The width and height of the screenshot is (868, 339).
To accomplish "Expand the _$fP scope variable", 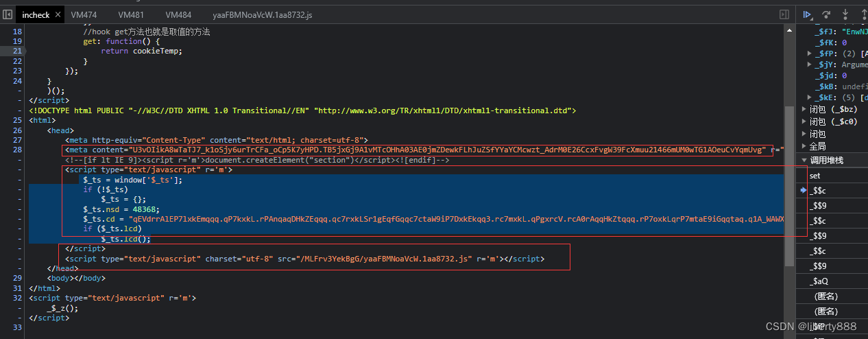I will coord(810,54).
